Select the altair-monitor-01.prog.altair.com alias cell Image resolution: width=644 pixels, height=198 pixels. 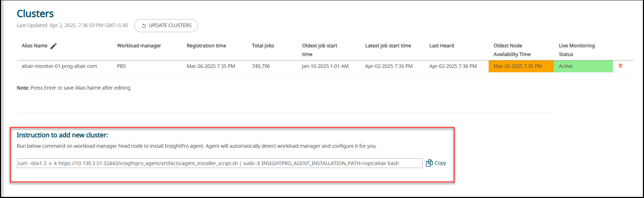coord(59,66)
